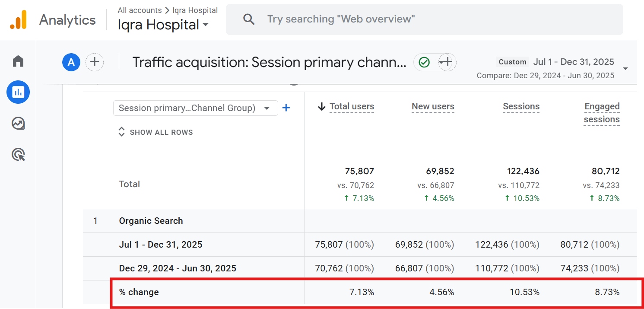Click the Analytics product name
Image resolution: width=644 pixels, height=309 pixels.
67,20
